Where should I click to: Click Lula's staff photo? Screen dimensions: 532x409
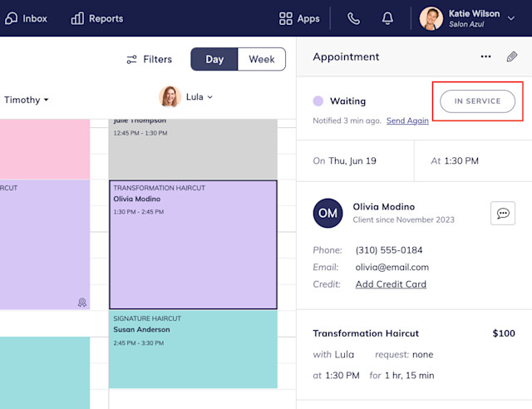click(170, 96)
